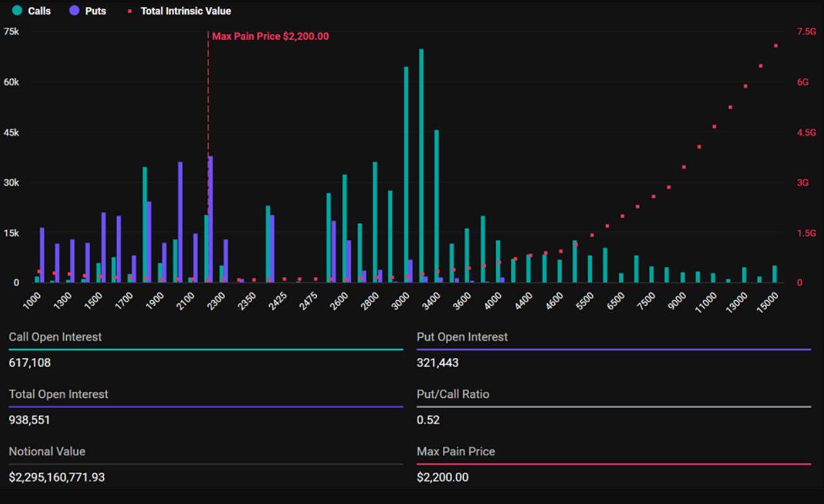Click the 1000 strike axis label
The image size is (824, 504).
pyautogui.click(x=32, y=300)
